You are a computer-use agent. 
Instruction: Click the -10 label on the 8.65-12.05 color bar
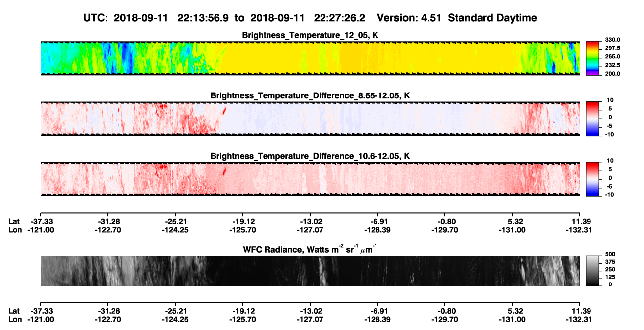610,134
